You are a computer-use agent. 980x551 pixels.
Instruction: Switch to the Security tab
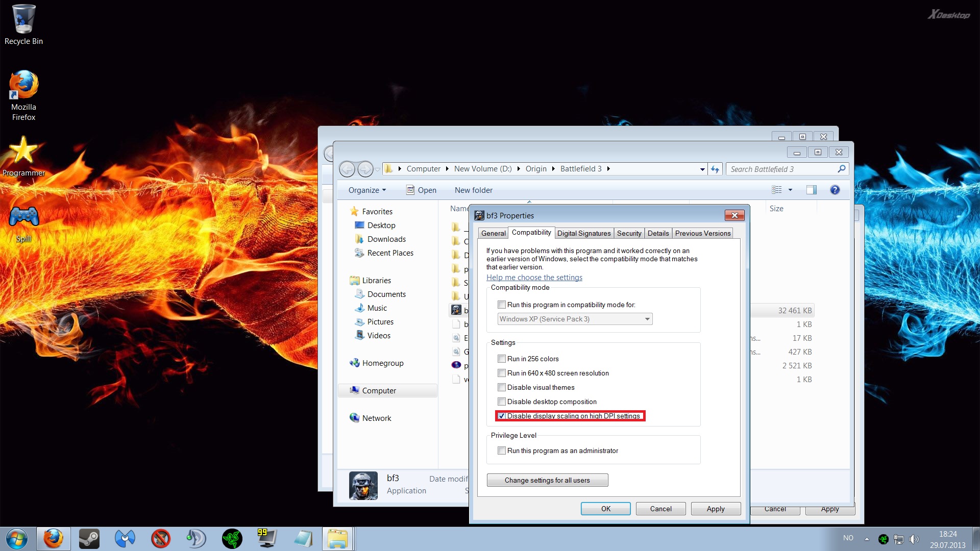point(629,233)
